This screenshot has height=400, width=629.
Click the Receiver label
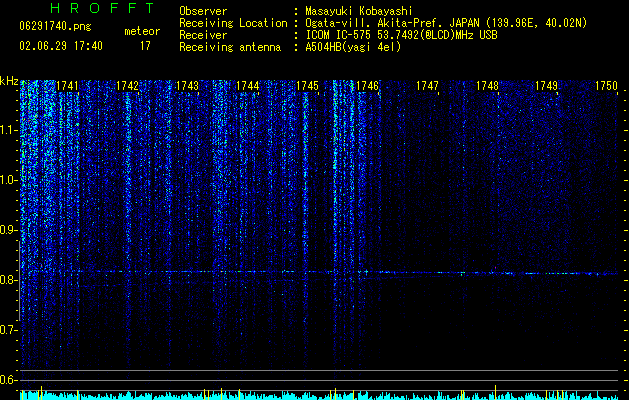click(x=203, y=35)
